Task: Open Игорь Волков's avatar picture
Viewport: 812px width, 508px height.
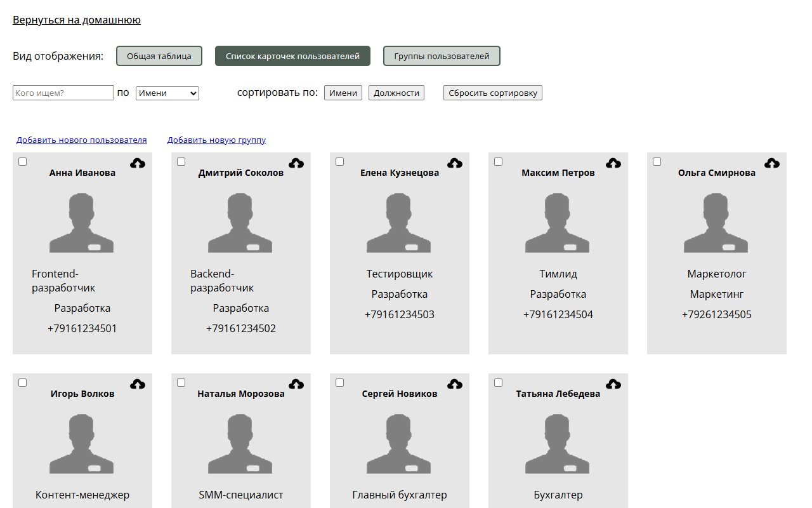Action: [82, 444]
